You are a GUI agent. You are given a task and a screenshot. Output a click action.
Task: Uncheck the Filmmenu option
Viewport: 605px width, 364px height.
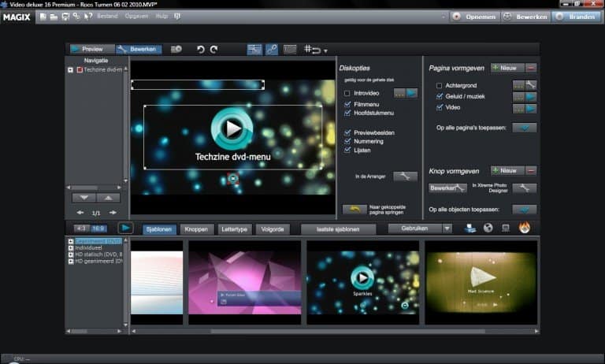(347, 104)
